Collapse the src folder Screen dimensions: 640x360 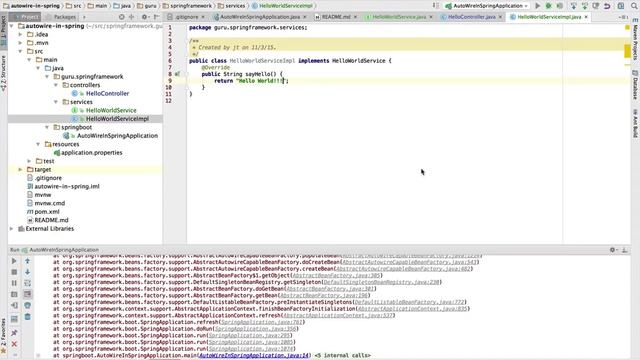tap(20, 51)
